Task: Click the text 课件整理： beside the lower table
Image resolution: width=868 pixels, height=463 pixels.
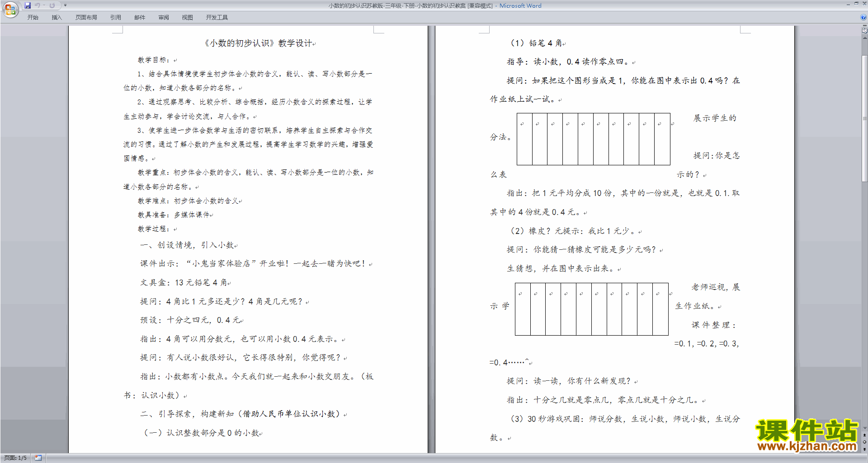Action: pos(714,325)
